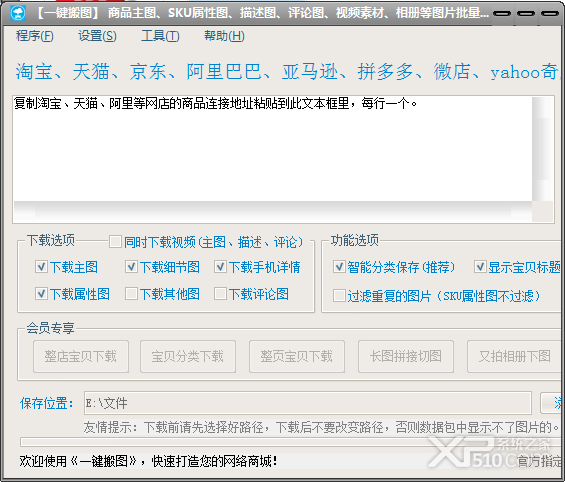
Task: Click the 下载选项 group label
Action: (x=51, y=240)
